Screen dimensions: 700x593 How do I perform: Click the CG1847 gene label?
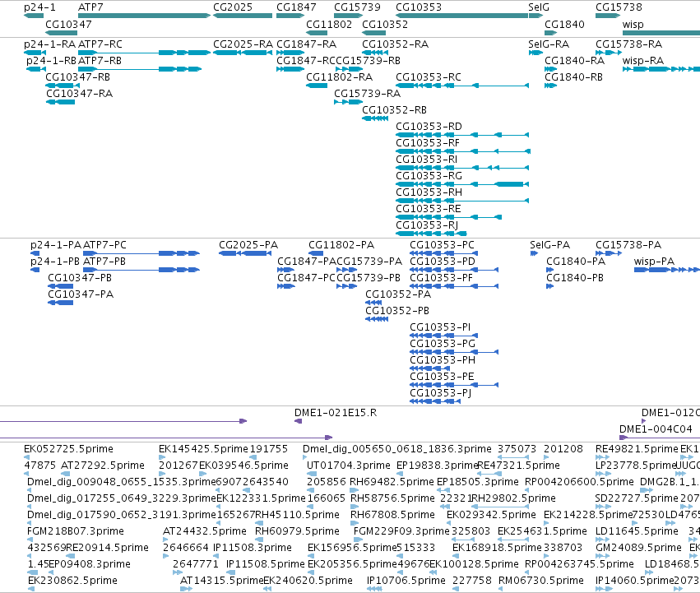296,7
